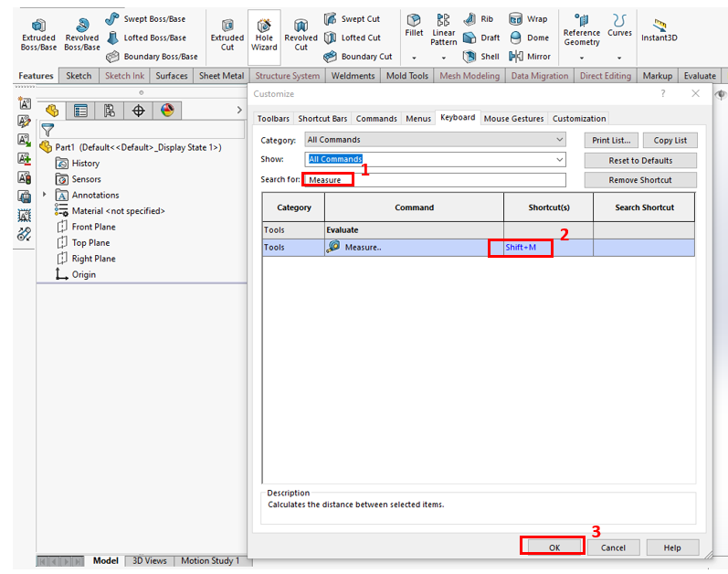Open the ConfigurationManager tab
This screenshot has width=728, height=574.
click(110, 111)
